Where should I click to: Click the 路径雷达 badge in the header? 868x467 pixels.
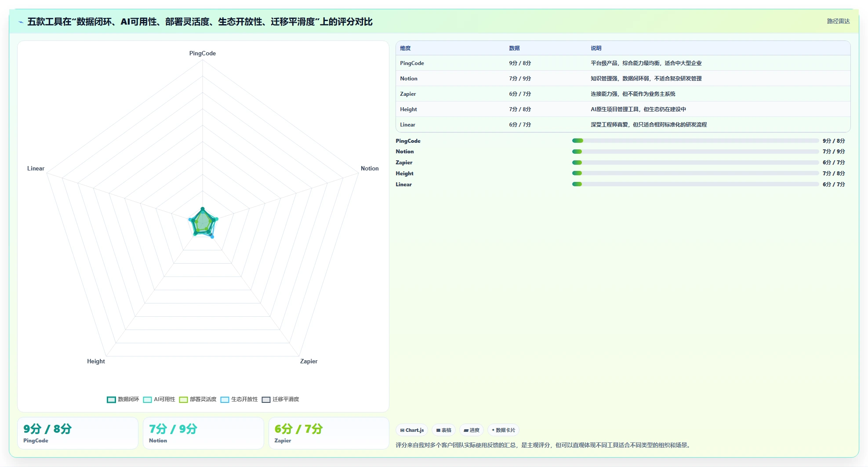(x=838, y=21)
